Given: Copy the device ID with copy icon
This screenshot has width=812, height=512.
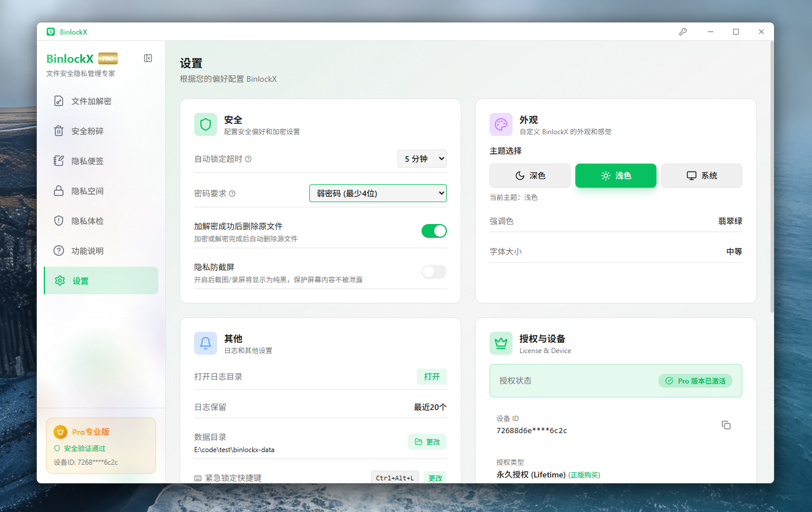Looking at the screenshot, I should click(x=726, y=425).
